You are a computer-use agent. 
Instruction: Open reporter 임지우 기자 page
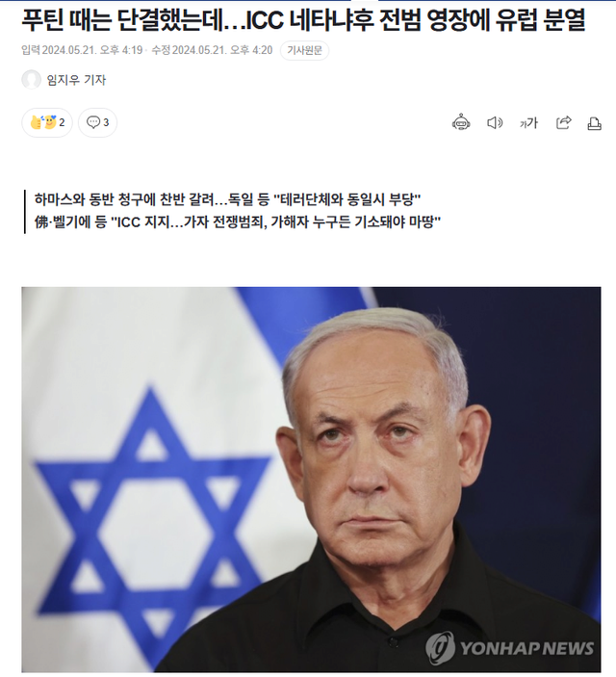(76, 80)
